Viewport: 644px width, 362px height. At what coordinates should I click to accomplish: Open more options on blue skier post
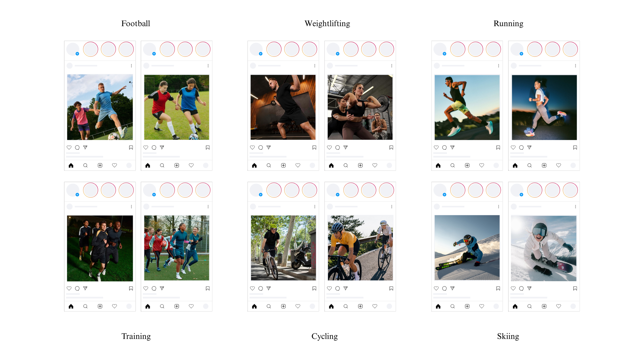(x=498, y=206)
